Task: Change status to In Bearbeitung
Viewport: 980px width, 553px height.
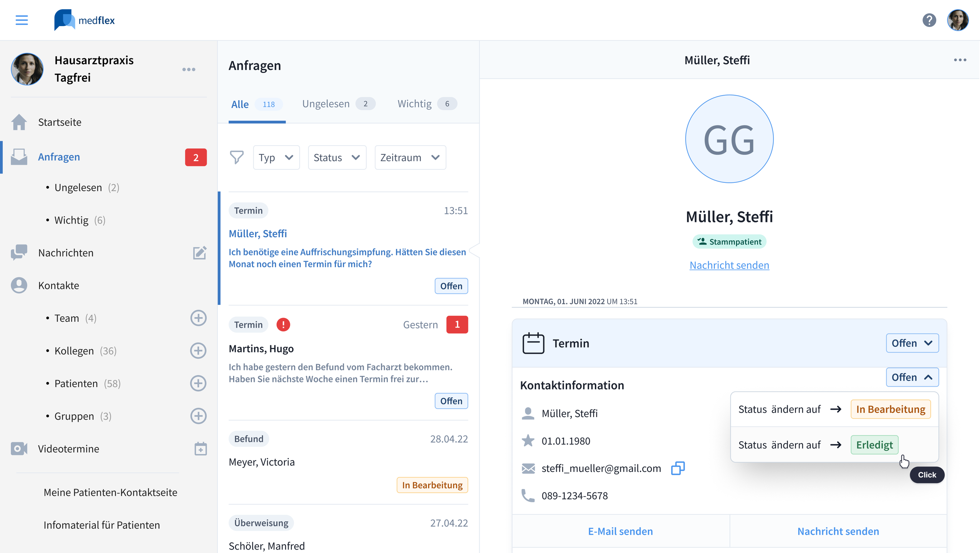Action: coord(890,409)
